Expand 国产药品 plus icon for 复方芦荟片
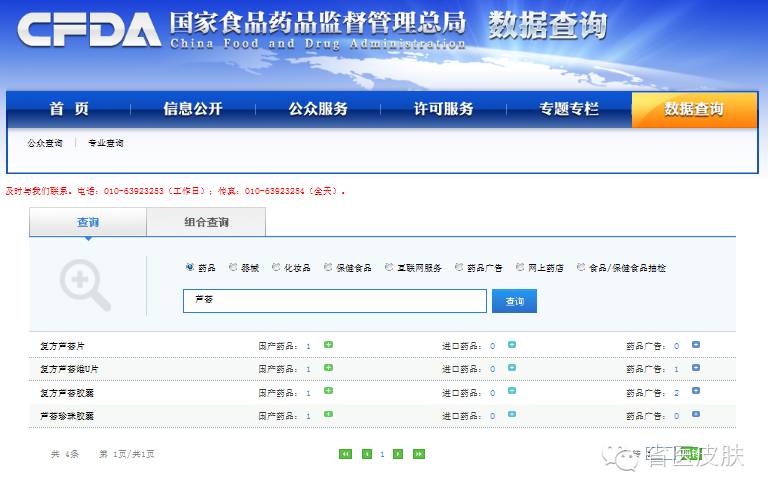 tap(328, 345)
